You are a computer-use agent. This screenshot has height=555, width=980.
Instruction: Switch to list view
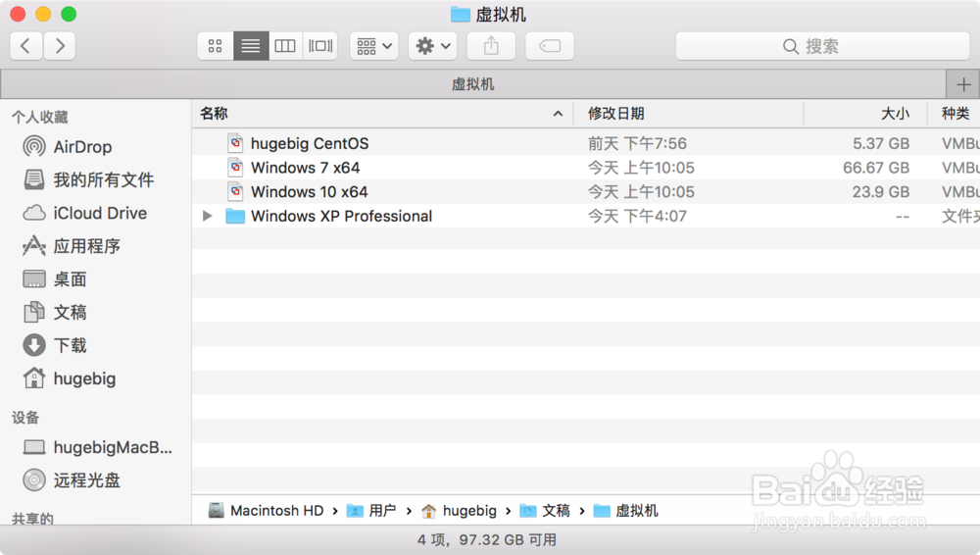[251, 46]
